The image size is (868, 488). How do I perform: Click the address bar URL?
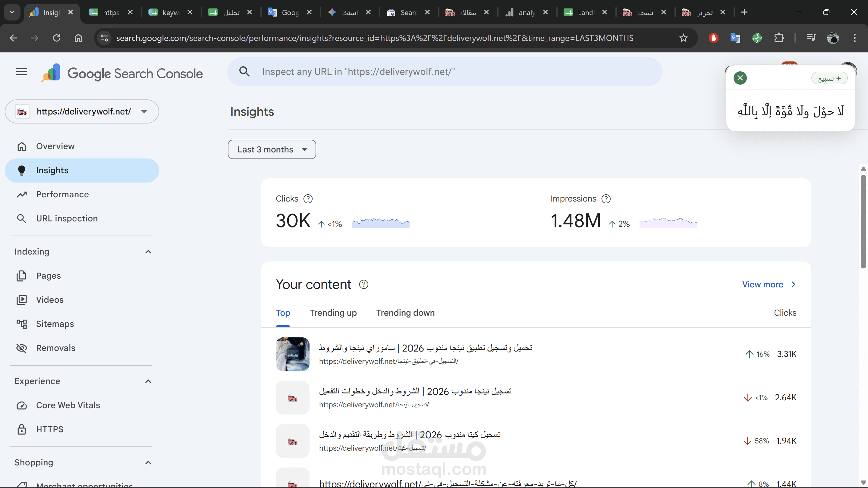point(375,38)
